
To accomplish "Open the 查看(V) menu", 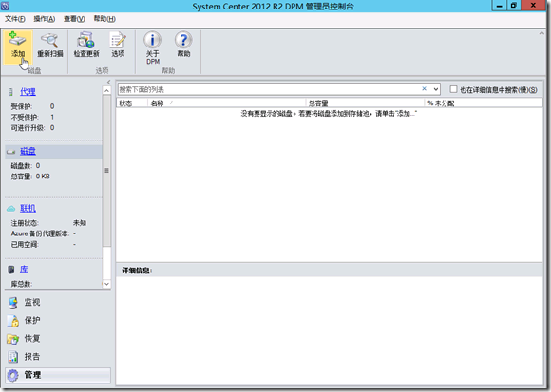I will coord(74,19).
